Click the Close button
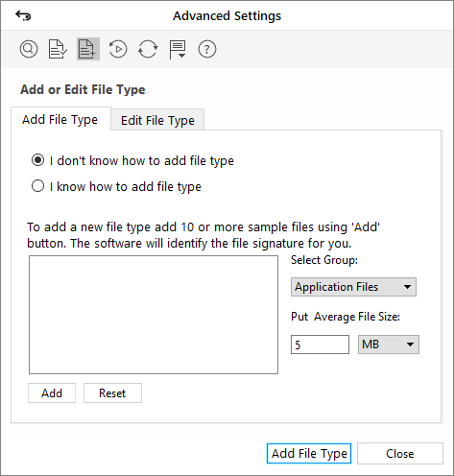The height and width of the screenshot is (476, 454). (400, 454)
